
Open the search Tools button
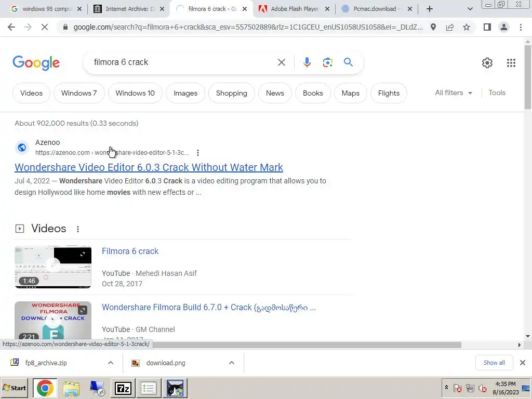click(x=497, y=93)
